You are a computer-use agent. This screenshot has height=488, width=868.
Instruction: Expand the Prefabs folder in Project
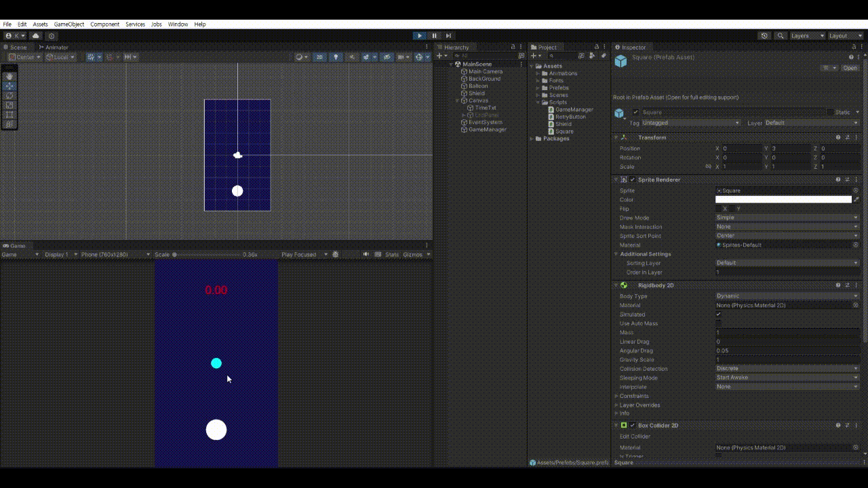coord(538,87)
